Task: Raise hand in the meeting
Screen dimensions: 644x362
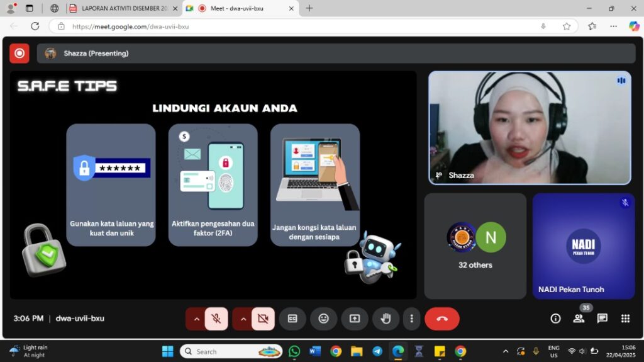Action: [x=386, y=319]
